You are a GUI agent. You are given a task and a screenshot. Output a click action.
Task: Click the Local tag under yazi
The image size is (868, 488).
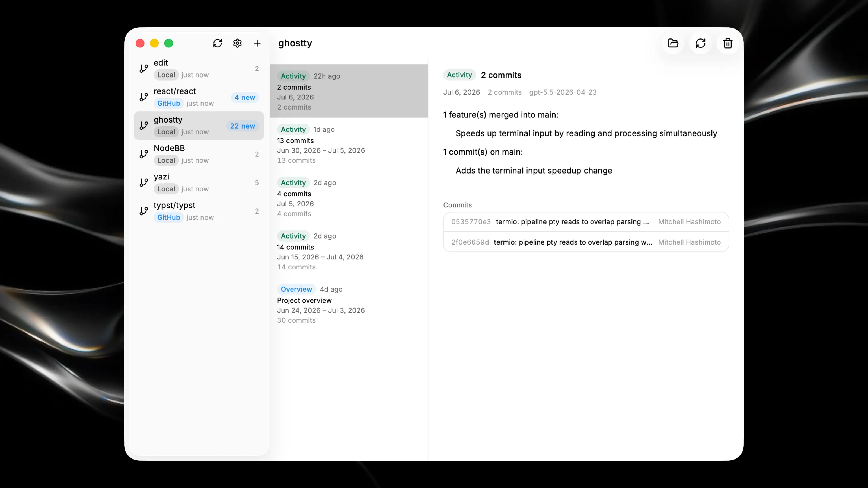tap(166, 189)
